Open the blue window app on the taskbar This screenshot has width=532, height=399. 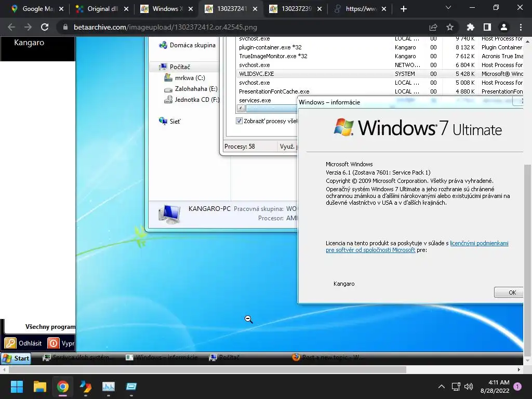pyautogui.click(x=131, y=387)
